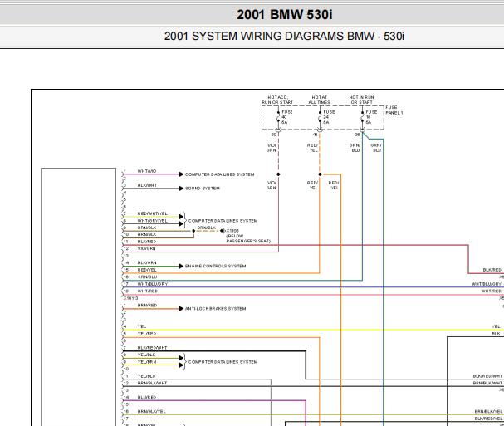Click the Fuse Panel 1 terminal number "60"

[274, 135]
